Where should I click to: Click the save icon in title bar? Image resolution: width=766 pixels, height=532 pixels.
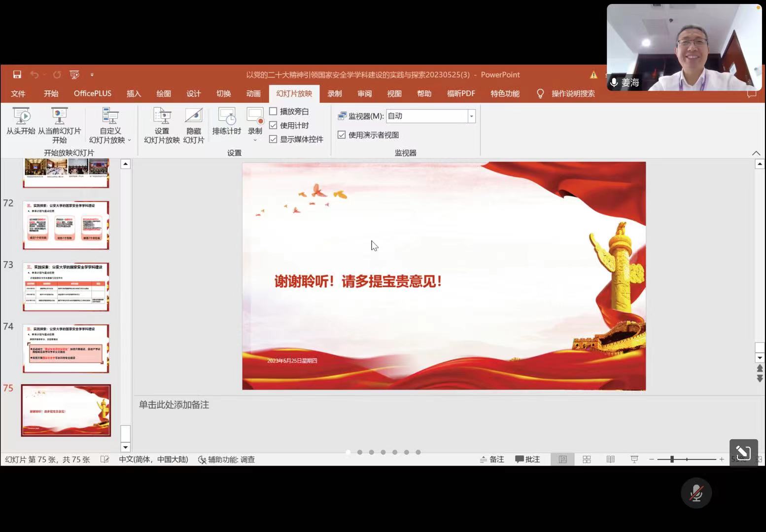tap(17, 74)
